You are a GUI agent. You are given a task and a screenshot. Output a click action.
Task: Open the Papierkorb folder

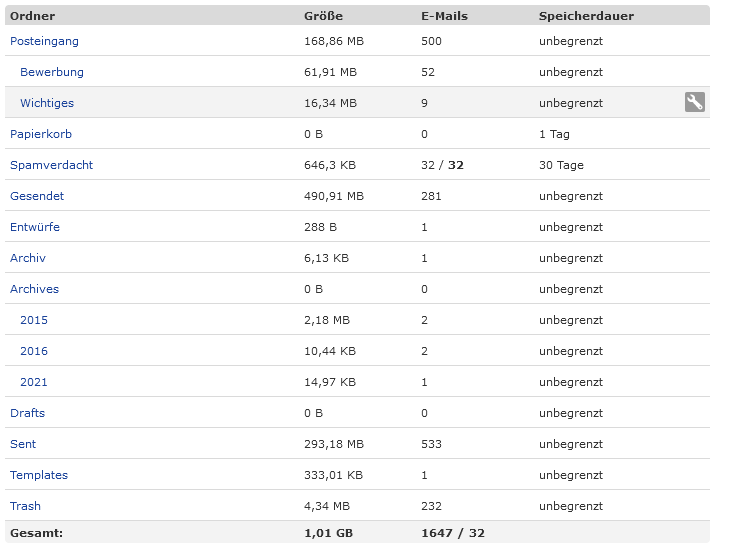[41, 134]
